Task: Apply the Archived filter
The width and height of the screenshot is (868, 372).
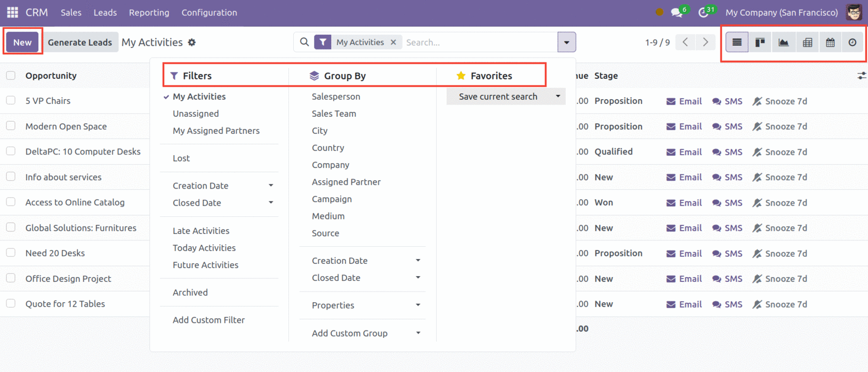Action: pos(190,293)
